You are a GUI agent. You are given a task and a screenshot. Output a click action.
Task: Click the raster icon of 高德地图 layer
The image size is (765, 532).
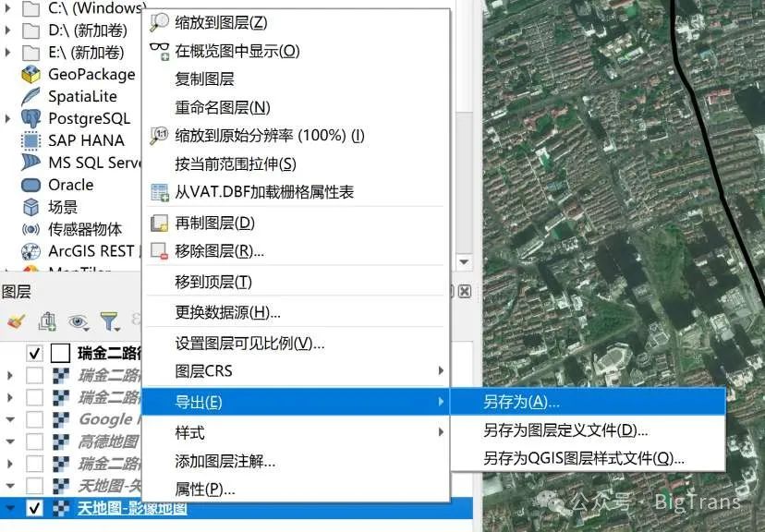[60, 441]
